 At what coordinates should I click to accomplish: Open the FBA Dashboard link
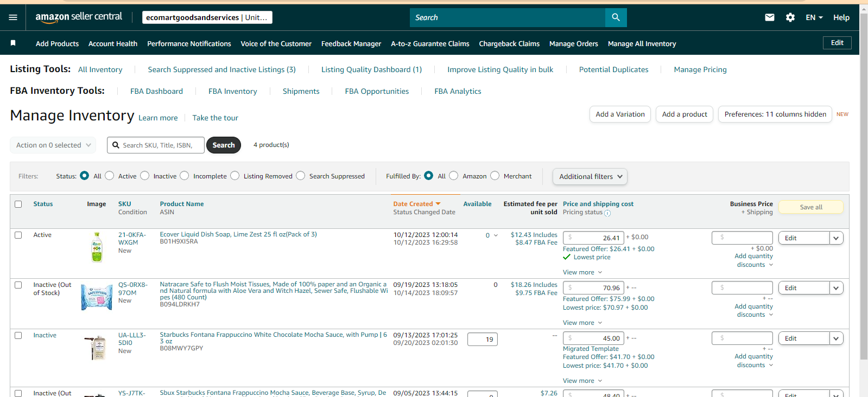click(156, 91)
